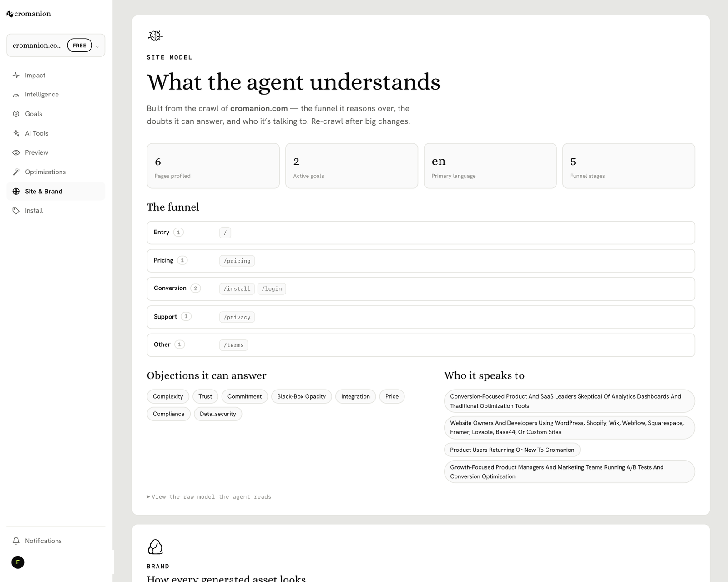Select the Commitment objection tag
The image size is (728, 582).
(x=244, y=396)
